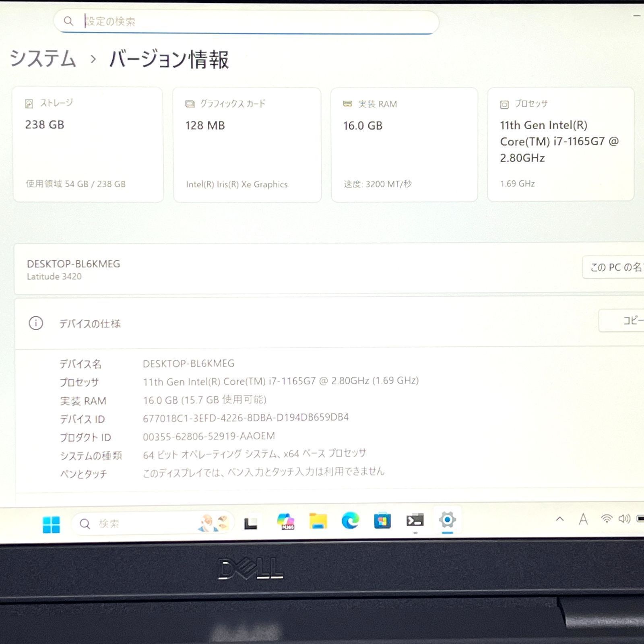Click the 16.0 GB (15.7 GB 使用可能) value
Viewport: 644px width, 644px height.
(204, 400)
